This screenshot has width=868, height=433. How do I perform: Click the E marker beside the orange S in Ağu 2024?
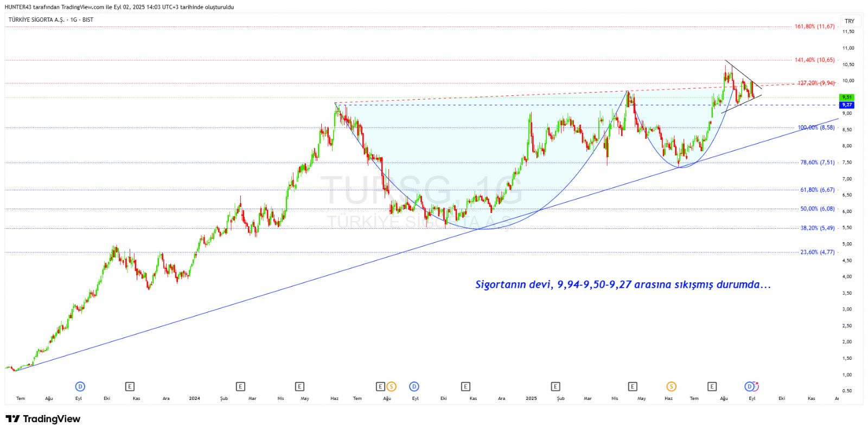380,386
